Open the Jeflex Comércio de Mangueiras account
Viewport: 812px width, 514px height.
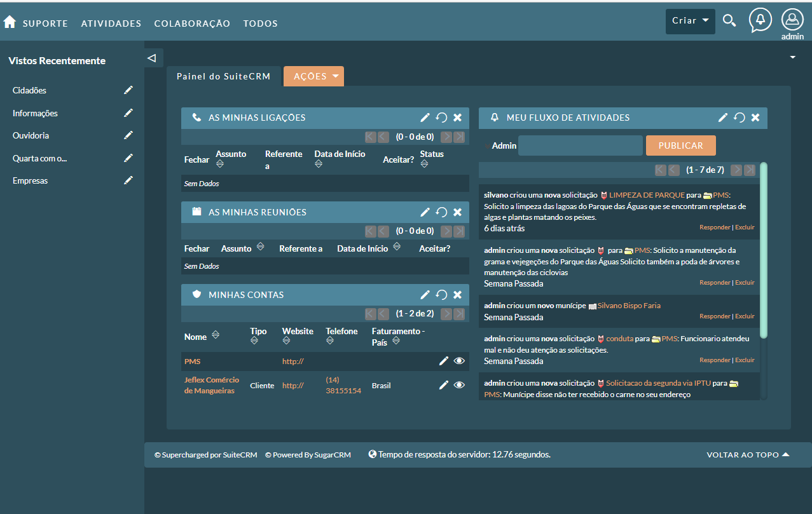pos(212,385)
